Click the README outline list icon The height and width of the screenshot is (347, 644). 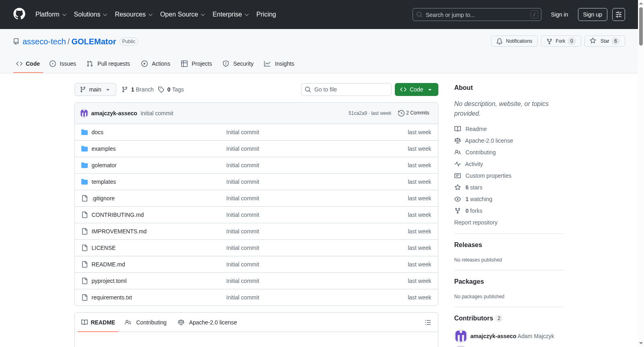pyautogui.click(x=428, y=322)
